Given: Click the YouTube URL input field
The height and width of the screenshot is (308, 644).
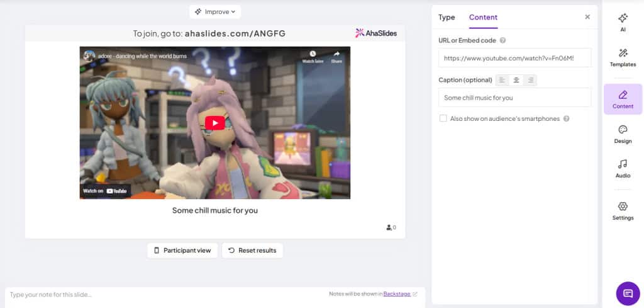Looking at the screenshot, I should pyautogui.click(x=514, y=58).
